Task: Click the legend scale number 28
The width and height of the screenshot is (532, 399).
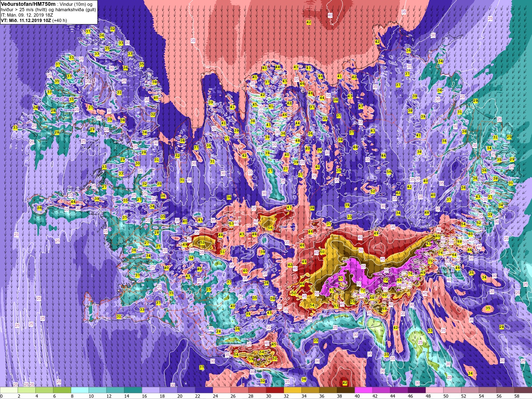Action: click(x=251, y=396)
